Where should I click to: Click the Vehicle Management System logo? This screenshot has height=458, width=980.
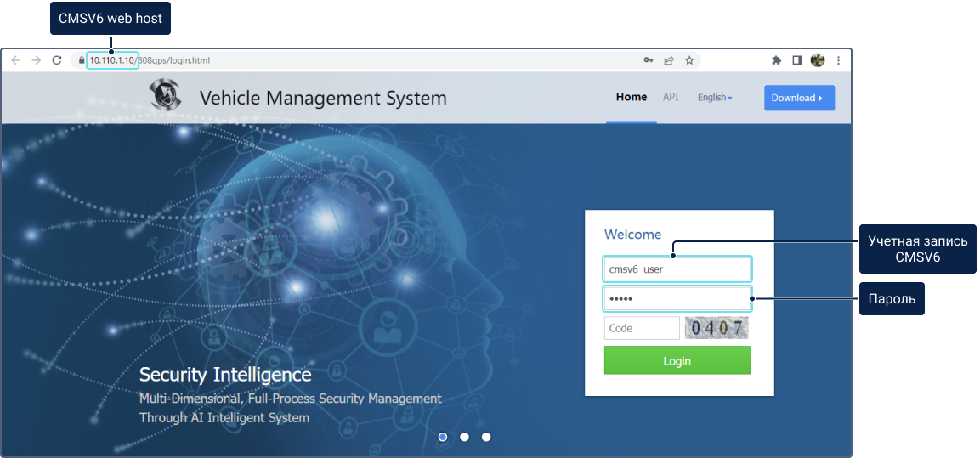click(x=166, y=95)
